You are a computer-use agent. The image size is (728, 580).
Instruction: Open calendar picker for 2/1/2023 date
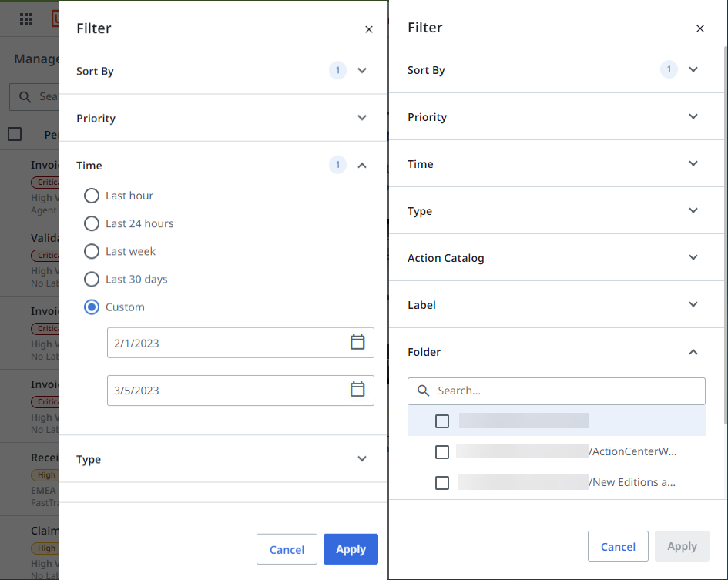[x=357, y=343]
